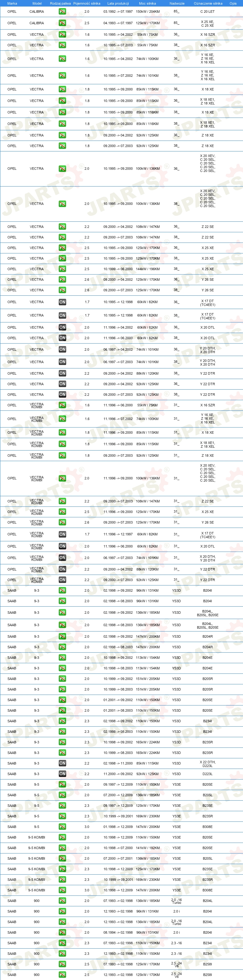The width and height of the screenshot is (243, 980).
Task: Click the '11.1996 -> 12.1997' date cell
Action: (x=118, y=534)
